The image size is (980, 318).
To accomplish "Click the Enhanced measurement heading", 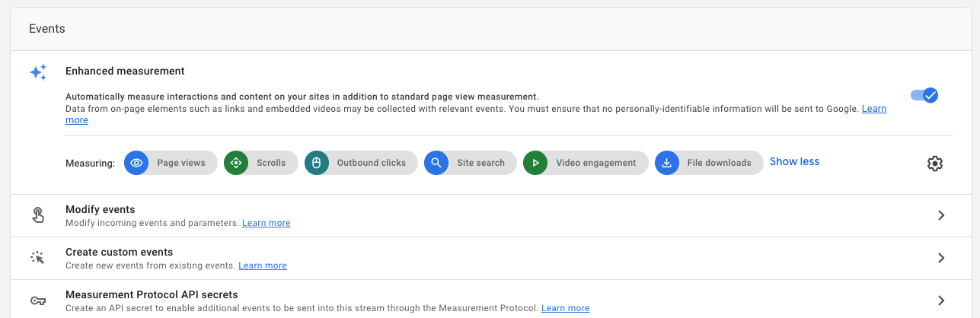I will click(x=125, y=71).
